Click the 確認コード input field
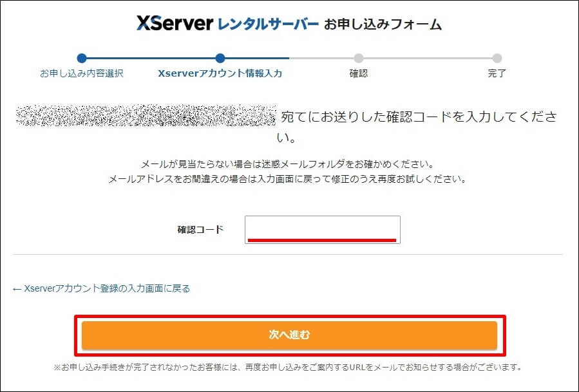The image size is (579, 392). 323,230
